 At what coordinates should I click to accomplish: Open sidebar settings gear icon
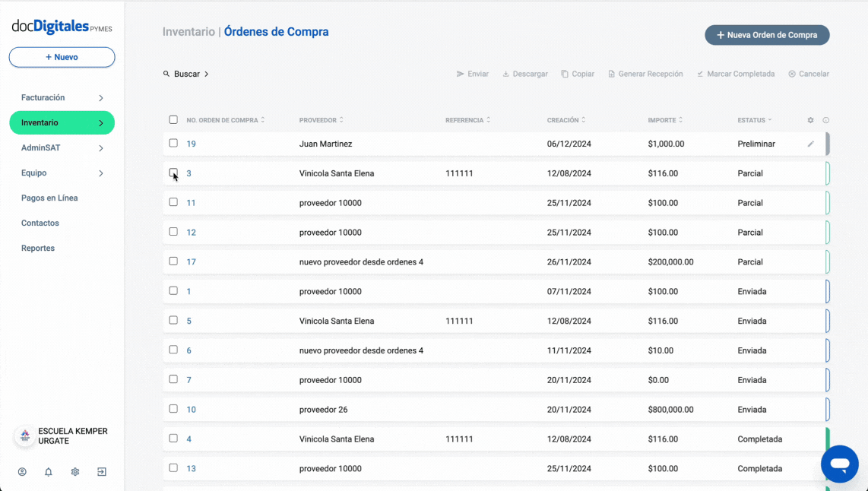point(75,472)
